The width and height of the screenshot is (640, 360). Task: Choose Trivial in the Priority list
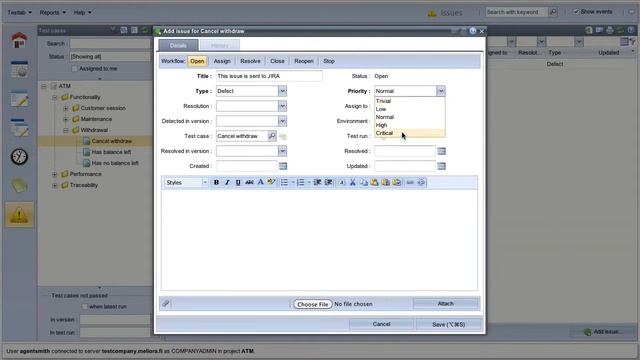click(x=409, y=101)
